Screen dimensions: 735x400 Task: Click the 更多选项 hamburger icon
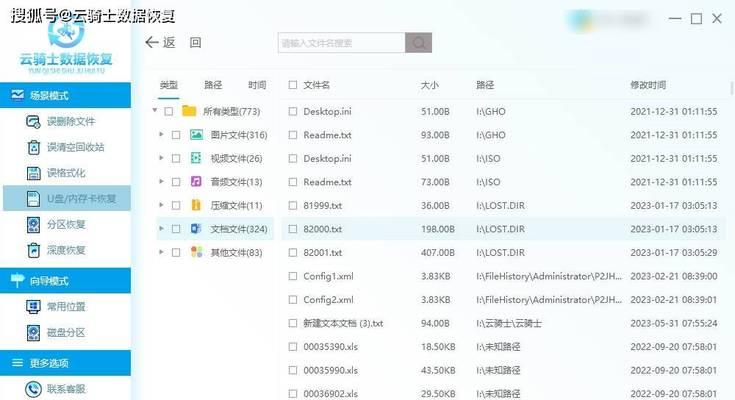(17, 363)
